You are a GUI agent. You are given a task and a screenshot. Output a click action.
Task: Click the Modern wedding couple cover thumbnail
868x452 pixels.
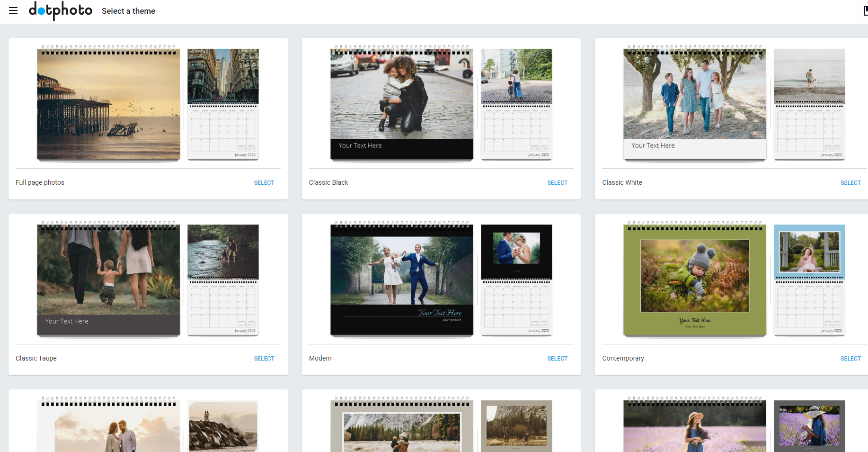coord(402,280)
